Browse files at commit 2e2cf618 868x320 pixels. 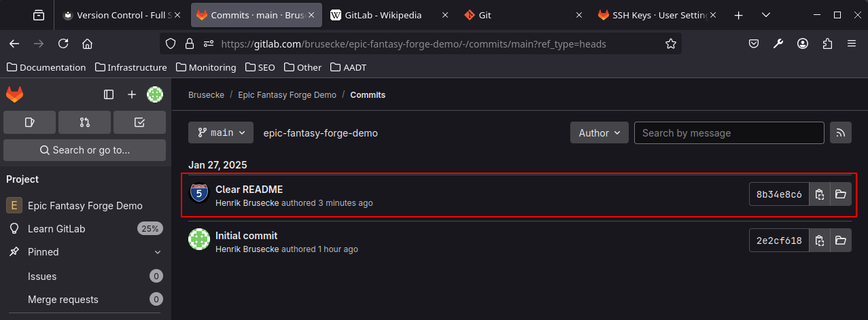(841, 241)
